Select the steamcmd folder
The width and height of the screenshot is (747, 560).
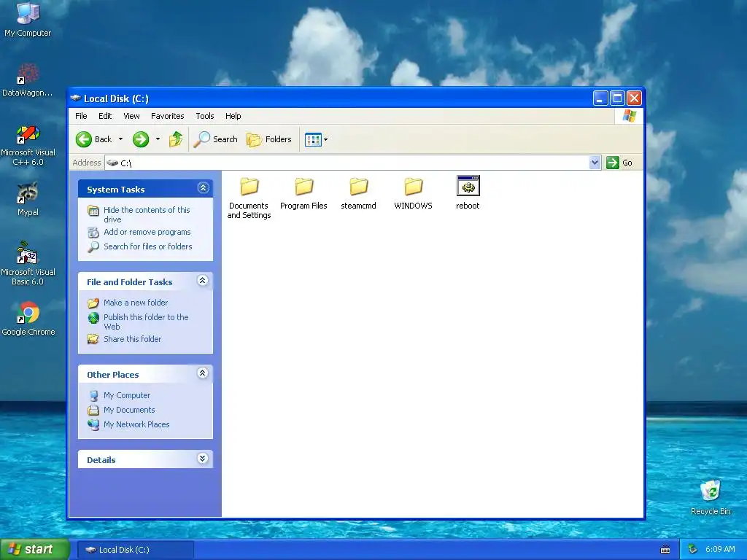tap(358, 192)
